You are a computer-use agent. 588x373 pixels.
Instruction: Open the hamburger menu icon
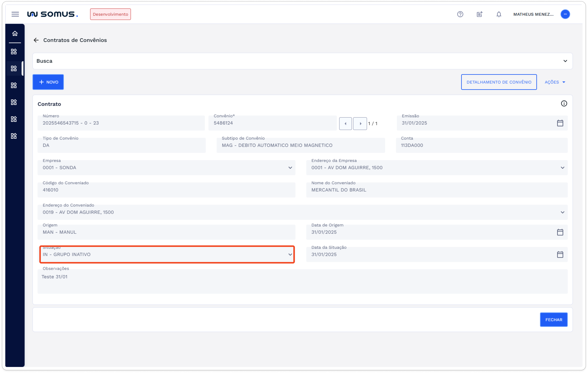tap(15, 14)
